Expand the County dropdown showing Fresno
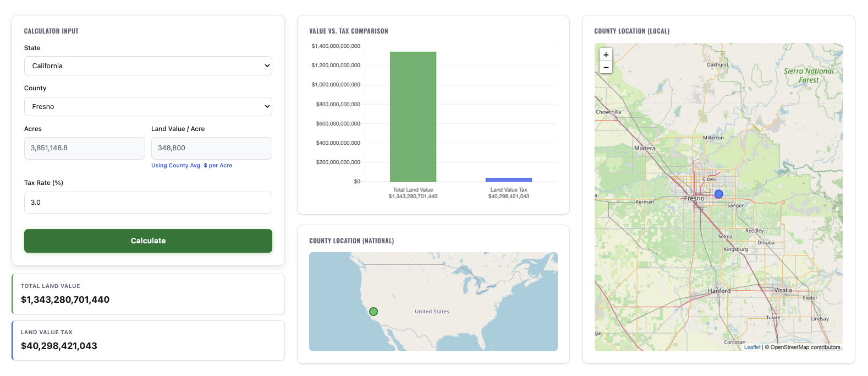Screen dimensions: 868x376 point(148,107)
